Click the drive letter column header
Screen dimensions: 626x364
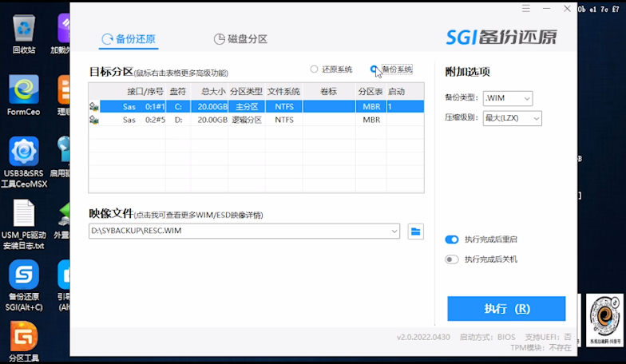click(x=178, y=91)
